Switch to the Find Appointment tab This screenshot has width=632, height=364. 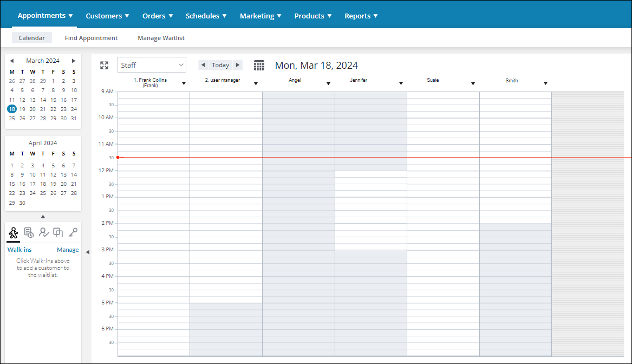tap(91, 38)
